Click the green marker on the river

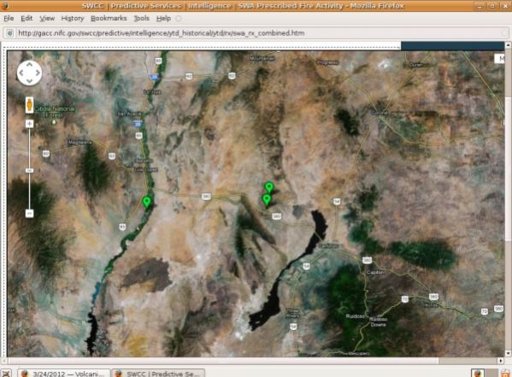coord(147,202)
